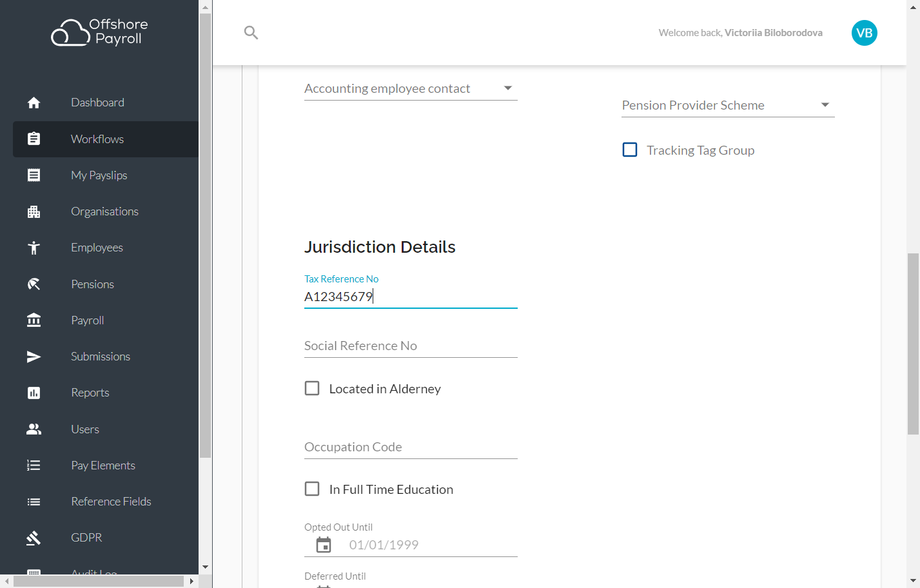The image size is (920, 588).
Task: Click the Victoriia Biloborodova welcome text
Action: click(773, 32)
